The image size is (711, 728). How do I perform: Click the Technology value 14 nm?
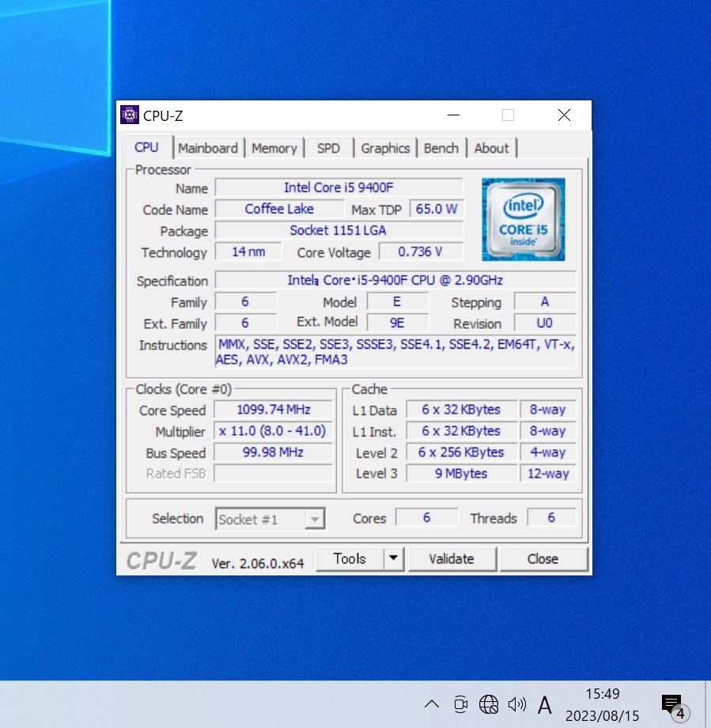tap(248, 251)
